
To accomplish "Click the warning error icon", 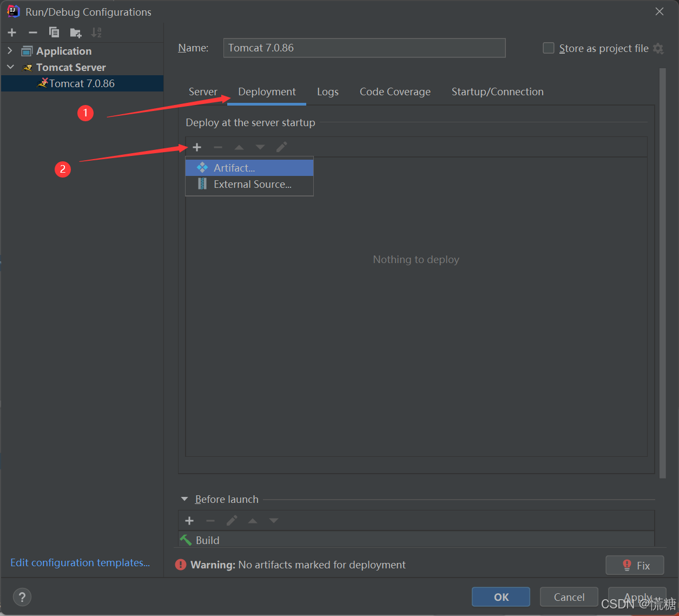I will [181, 565].
